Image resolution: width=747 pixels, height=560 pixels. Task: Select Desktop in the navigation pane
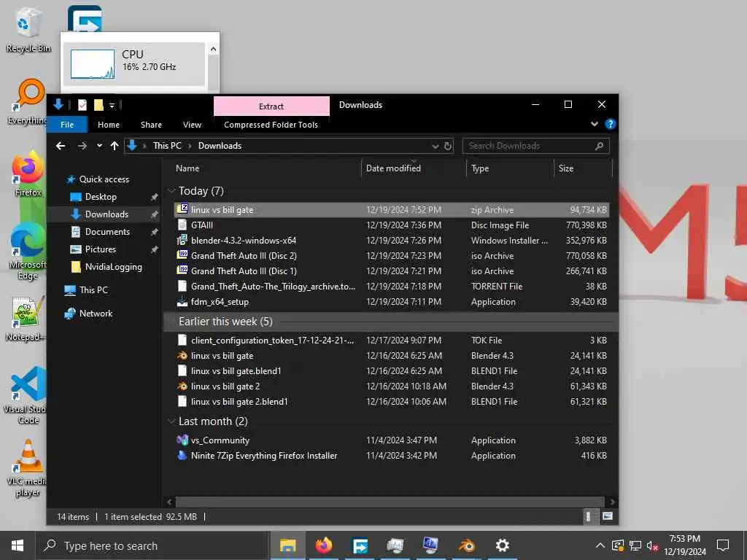[x=101, y=197]
